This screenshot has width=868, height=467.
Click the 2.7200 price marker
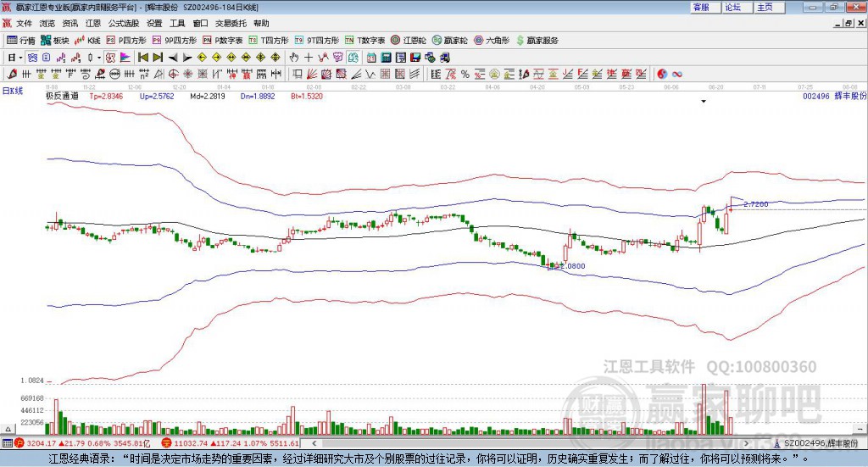(x=755, y=204)
